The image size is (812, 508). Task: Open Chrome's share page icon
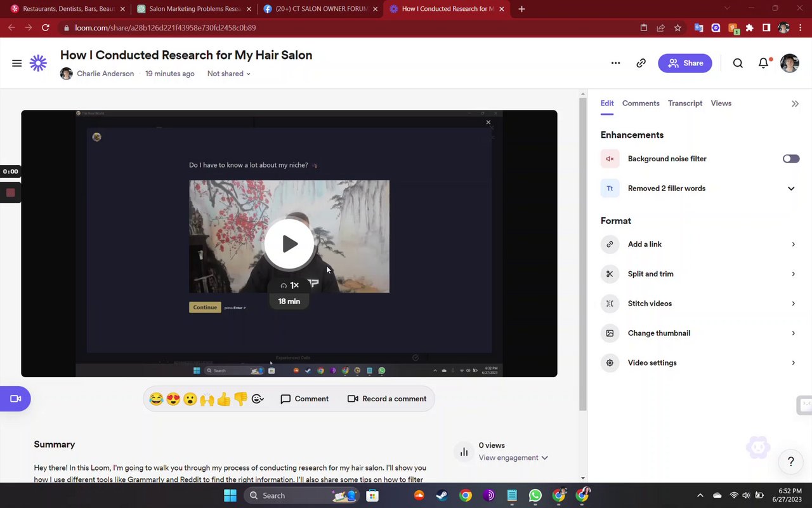pyautogui.click(x=660, y=28)
